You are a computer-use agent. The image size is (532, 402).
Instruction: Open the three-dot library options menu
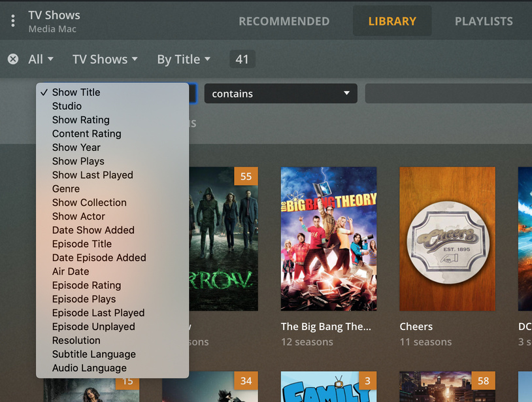pyautogui.click(x=13, y=21)
